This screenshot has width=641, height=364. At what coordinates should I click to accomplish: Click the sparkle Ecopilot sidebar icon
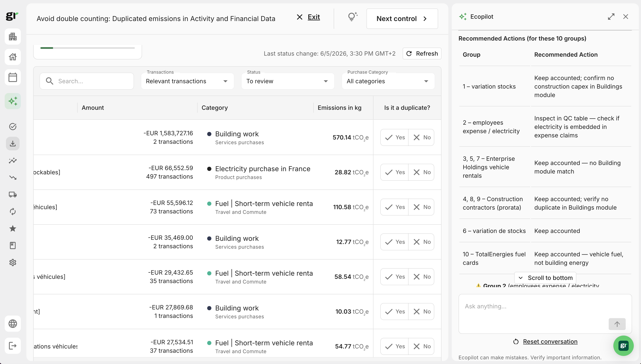point(13,101)
